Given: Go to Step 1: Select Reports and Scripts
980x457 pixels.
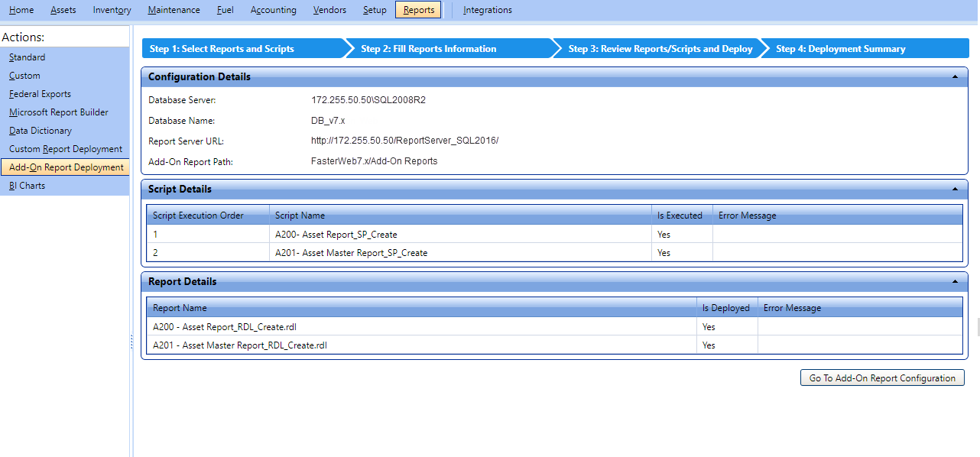Looking at the screenshot, I should tap(222, 49).
